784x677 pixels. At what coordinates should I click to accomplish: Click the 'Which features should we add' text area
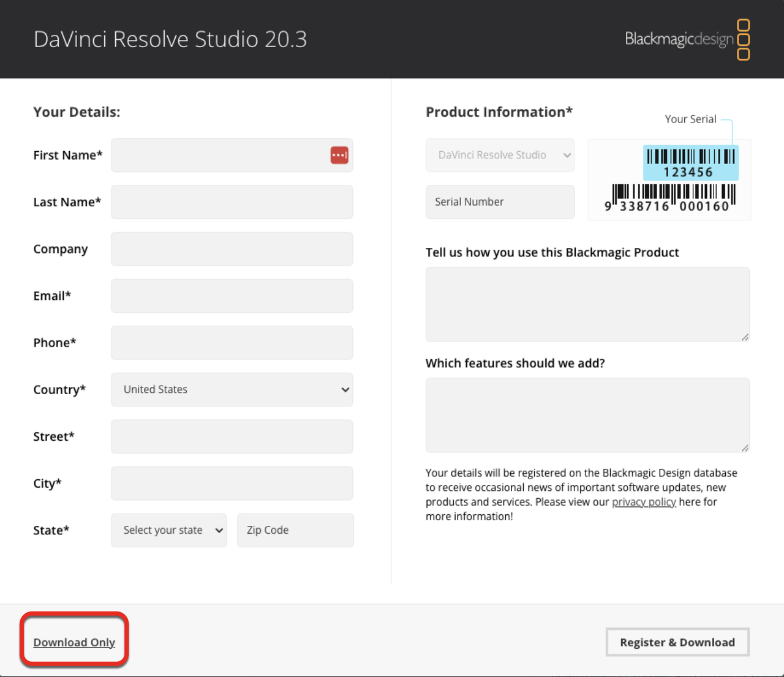tap(587, 415)
